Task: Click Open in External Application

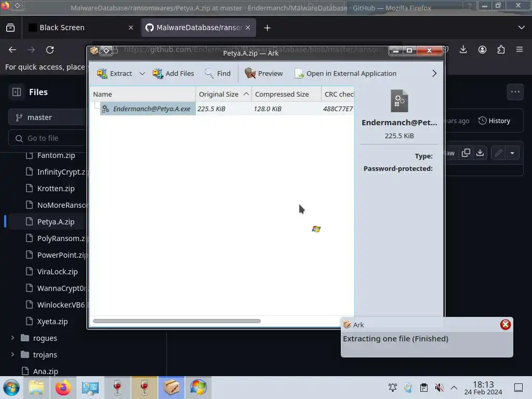Action: [345, 73]
